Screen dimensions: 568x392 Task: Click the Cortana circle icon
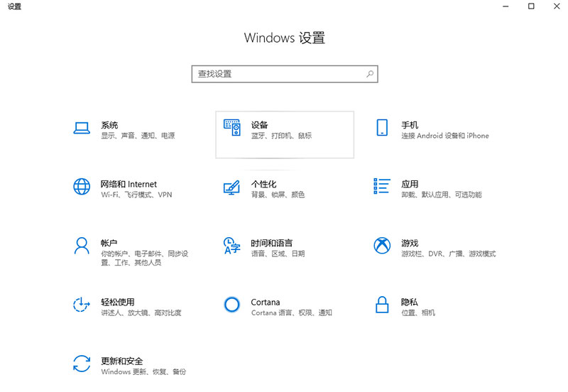pos(232,305)
